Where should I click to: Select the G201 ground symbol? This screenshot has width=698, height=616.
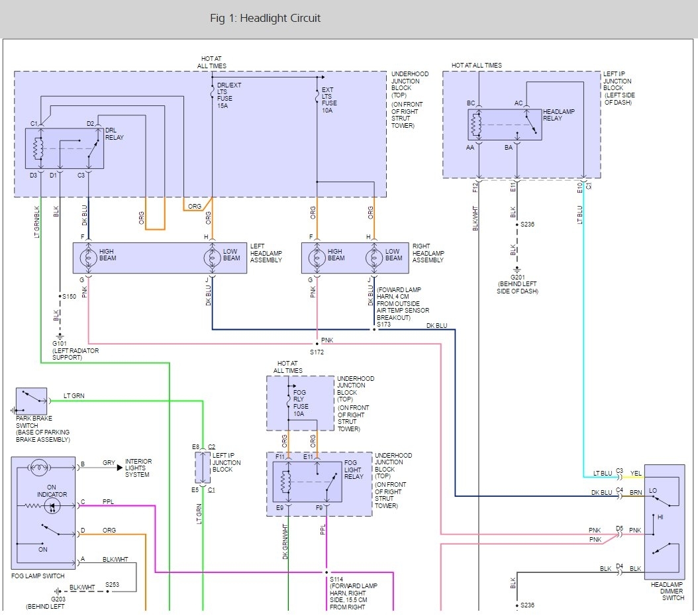click(517, 272)
